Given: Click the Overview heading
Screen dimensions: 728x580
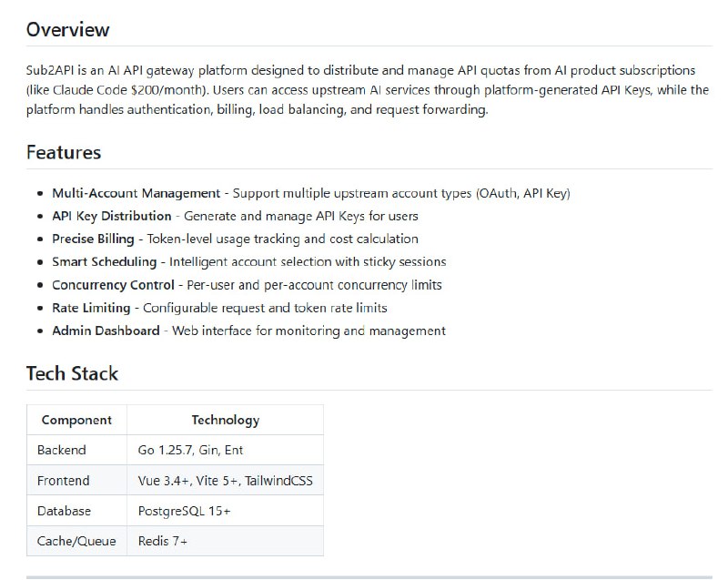Looking at the screenshot, I should (x=67, y=29).
